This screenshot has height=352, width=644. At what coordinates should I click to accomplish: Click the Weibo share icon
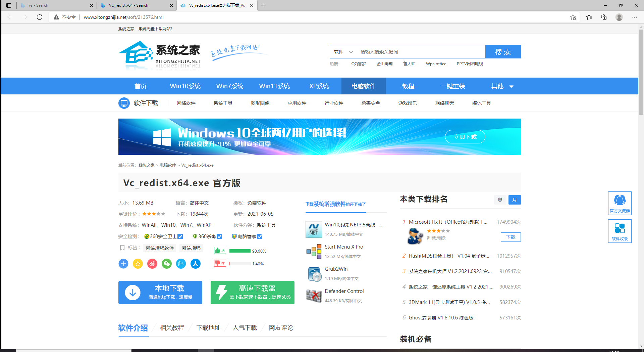[x=152, y=264]
